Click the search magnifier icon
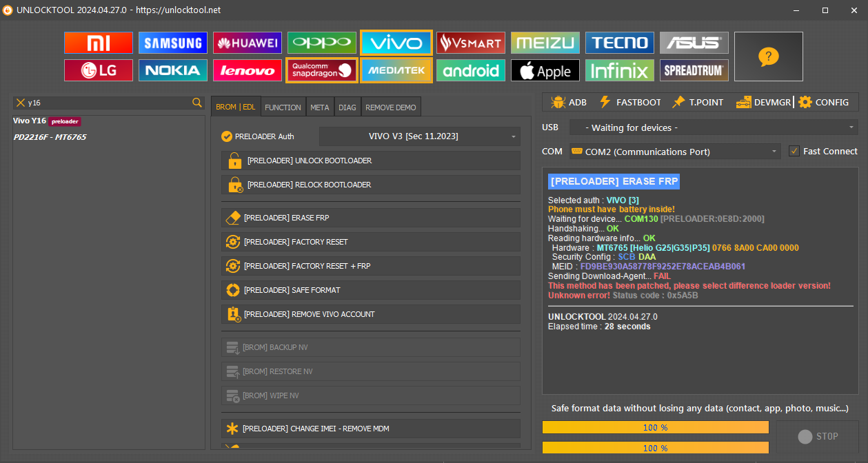Image resolution: width=868 pixels, height=463 pixels. pos(197,103)
